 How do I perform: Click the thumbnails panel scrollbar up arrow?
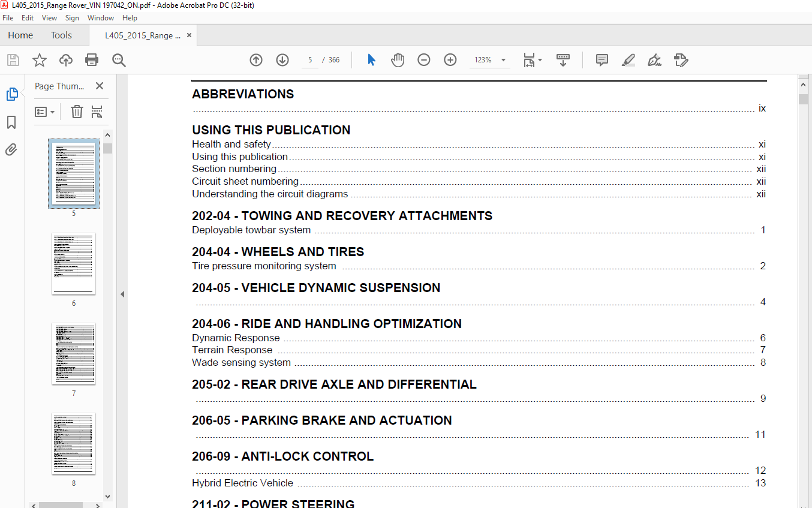tap(107, 135)
